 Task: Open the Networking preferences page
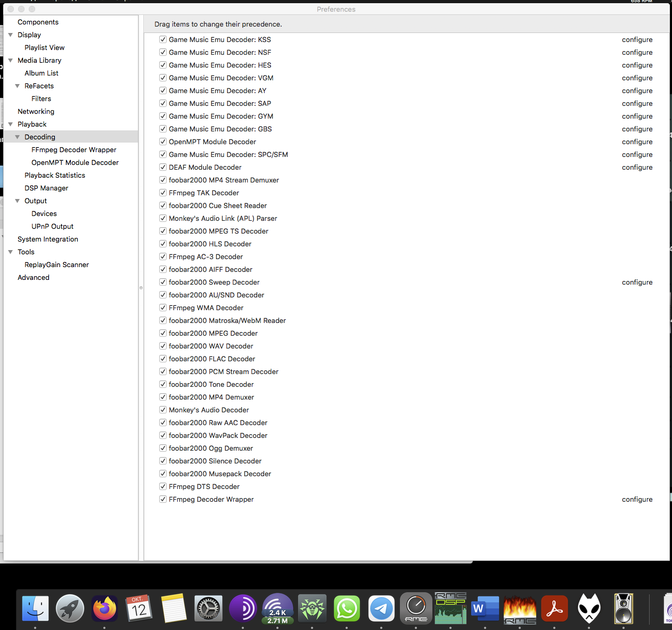tap(36, 111)
